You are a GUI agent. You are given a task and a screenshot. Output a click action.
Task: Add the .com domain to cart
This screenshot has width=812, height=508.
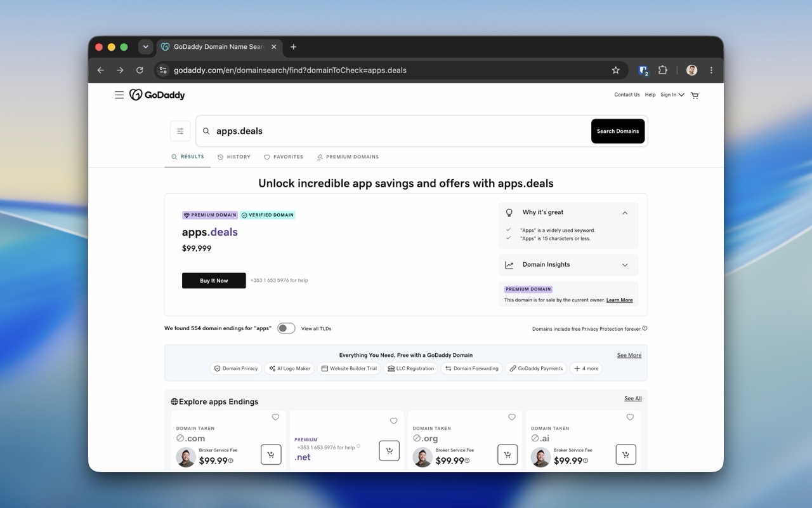pyautogui.click(x=271, y=455)
